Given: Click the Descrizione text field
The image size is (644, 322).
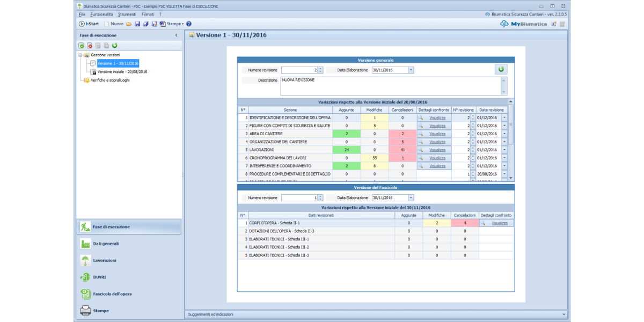Looking at the screenshot, I should (390, 86).
